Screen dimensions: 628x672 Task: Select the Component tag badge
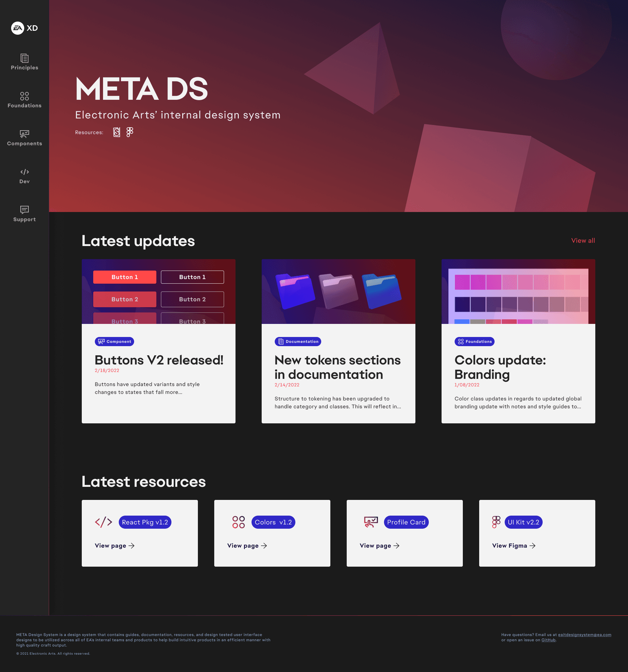[x=114, y=342]
